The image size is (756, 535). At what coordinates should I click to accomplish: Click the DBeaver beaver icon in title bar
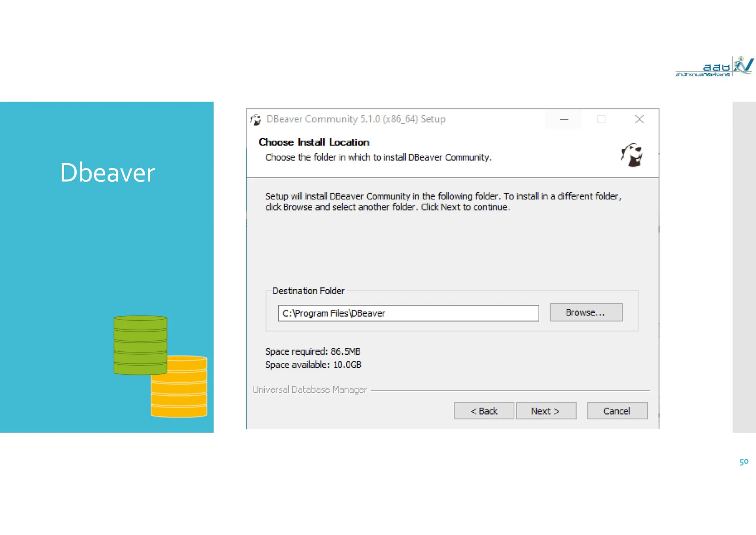click(x=255, y=119)
